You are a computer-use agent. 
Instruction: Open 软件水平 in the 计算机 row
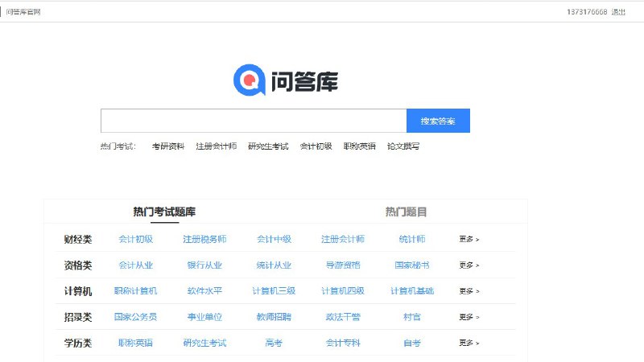point(204,291)
